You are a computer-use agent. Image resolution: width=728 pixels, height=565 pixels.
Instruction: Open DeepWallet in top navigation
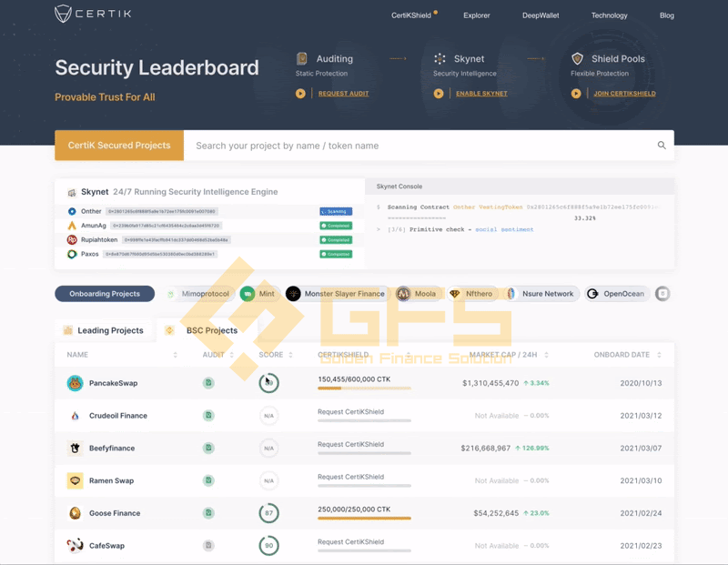pos(541,15)
